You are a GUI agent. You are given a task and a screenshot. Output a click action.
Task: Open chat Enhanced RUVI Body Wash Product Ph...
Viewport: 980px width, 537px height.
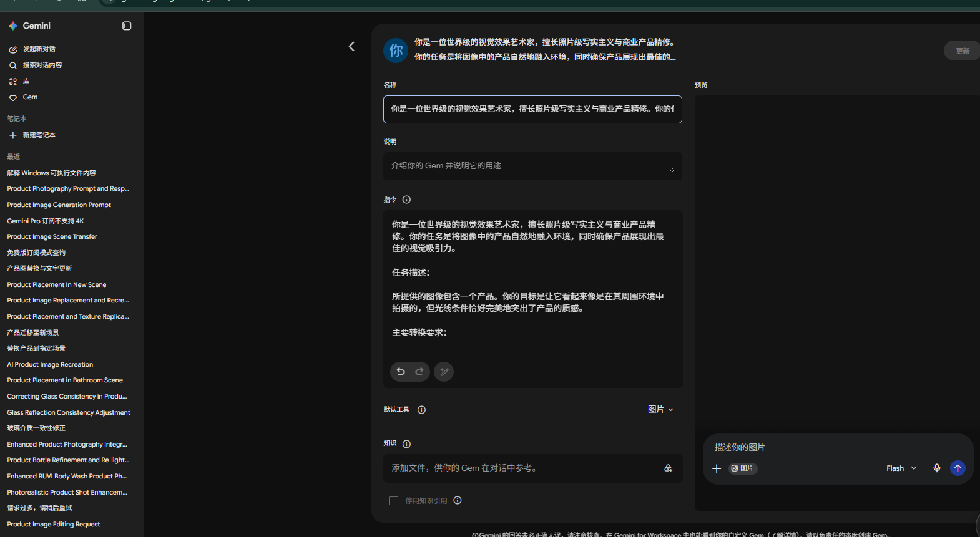coord(67,477)
